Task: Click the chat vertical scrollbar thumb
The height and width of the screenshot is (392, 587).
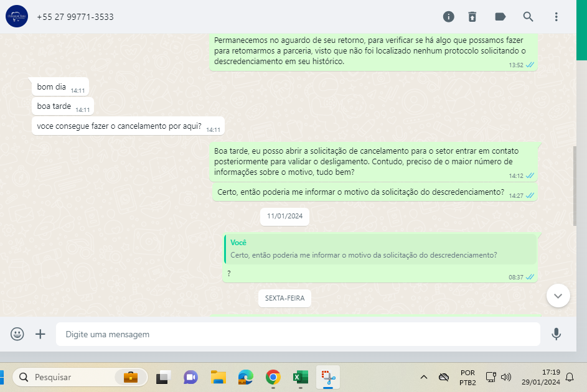Action: pyautogui.click(x=575, y=186)
